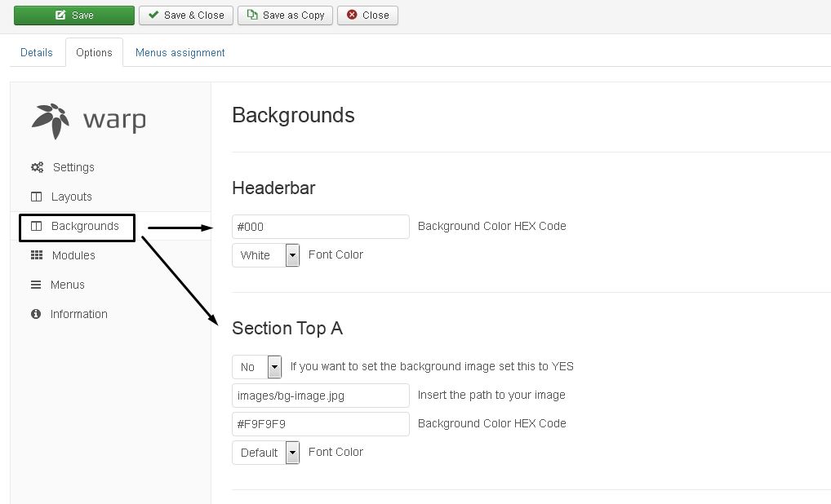
Task: Click Save as Copy button
Action: 286,15
